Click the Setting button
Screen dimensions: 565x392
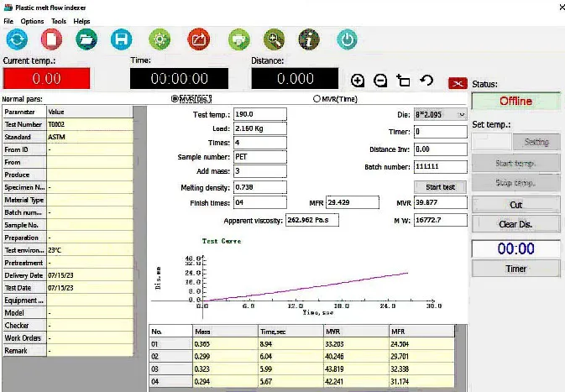click(x=536, y=142)
